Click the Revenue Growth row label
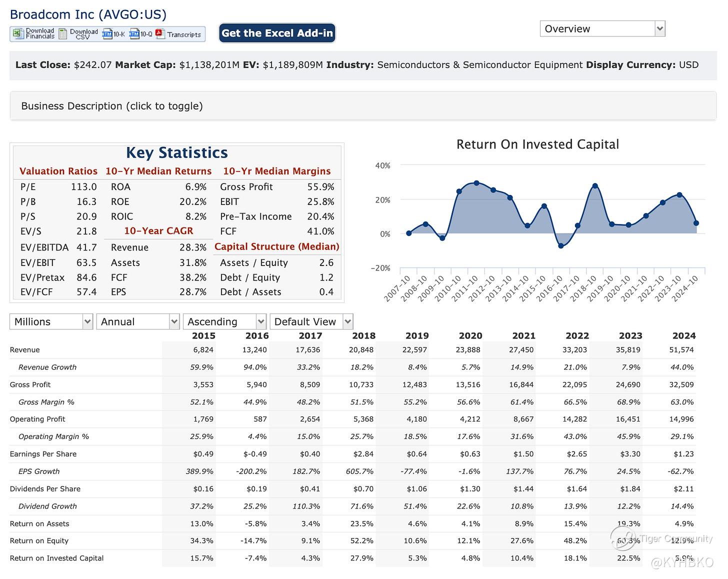 [x=47, y=367]
